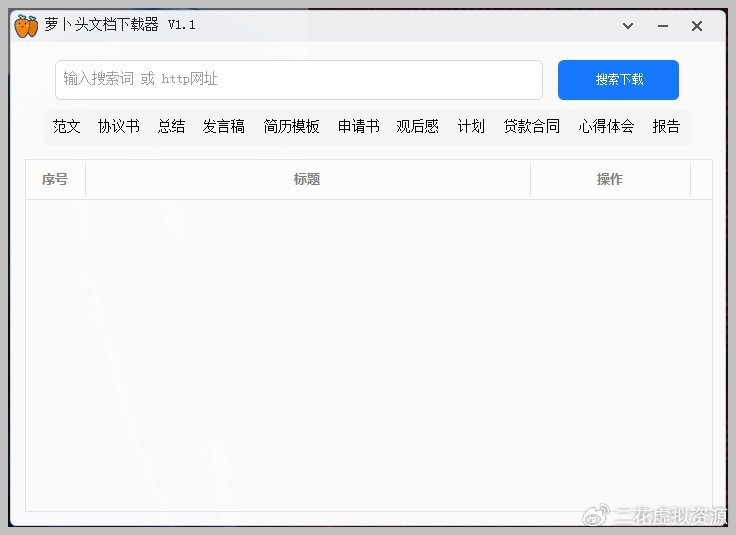Screen dimensions: 736x535
Task: Choose the 报告 category tag
Action: [666, 126]
